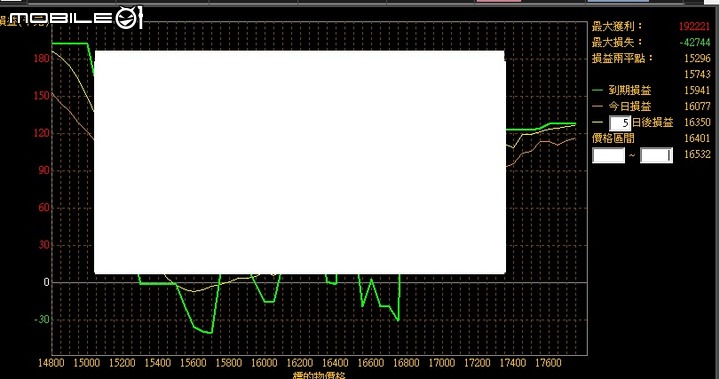720x379 pixels.
Task: Click break-even value 15941
Action: (x=697, y=91)
